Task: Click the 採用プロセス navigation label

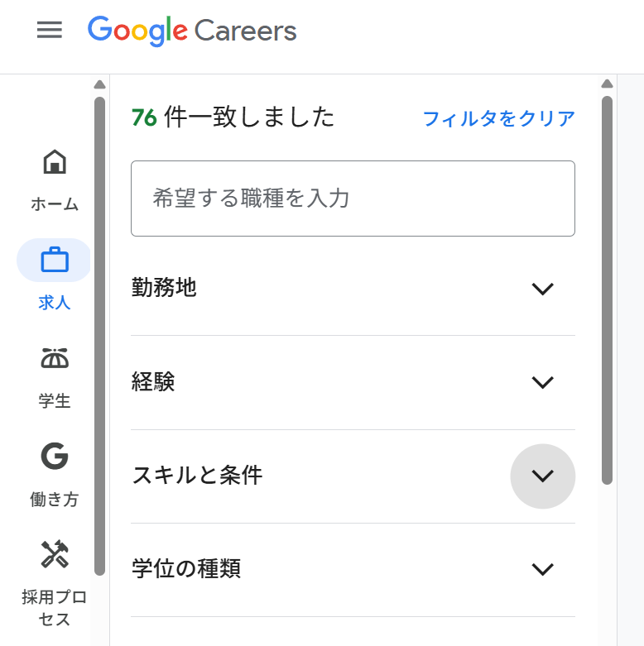Action: [55, 608]
